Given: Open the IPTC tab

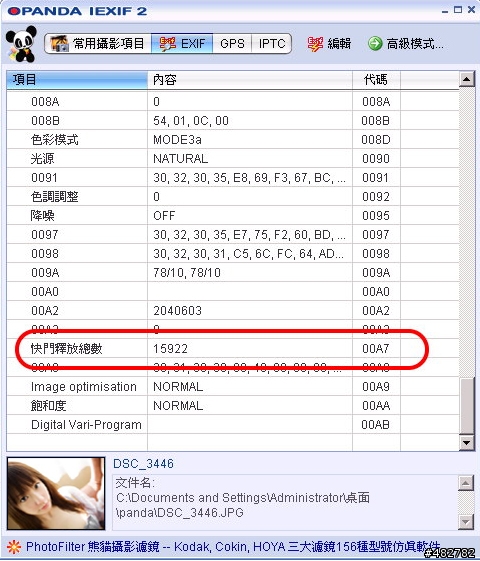Looking at the screenshot, I should point(271,44).
